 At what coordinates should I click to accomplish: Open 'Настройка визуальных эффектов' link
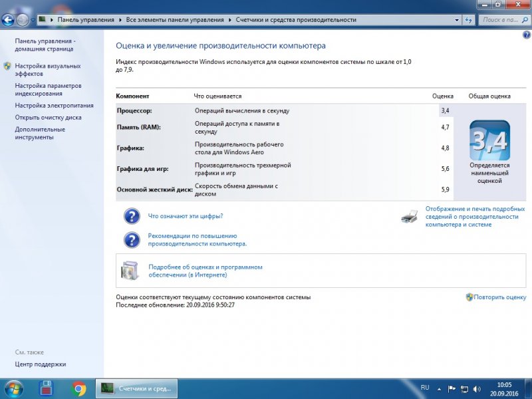pyautogui.click(x=48, y=70)
